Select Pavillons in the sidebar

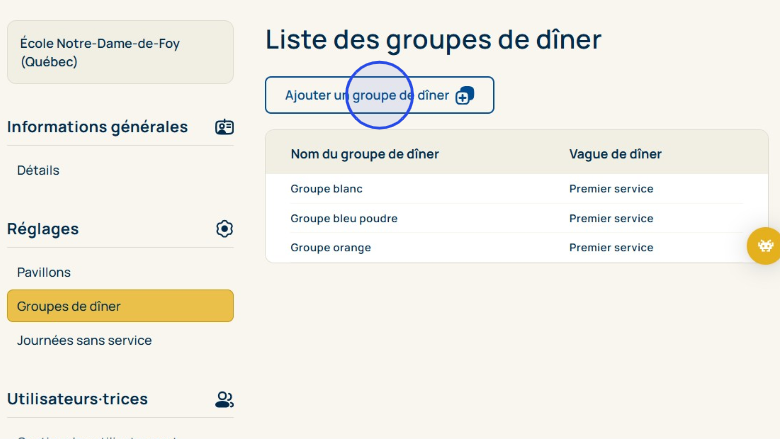pos(44,272)
